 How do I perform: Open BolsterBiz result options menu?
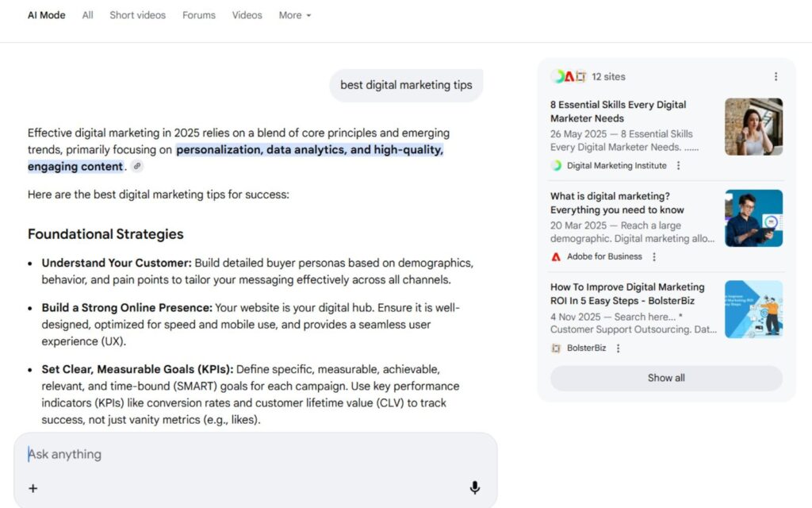[619, 348]
